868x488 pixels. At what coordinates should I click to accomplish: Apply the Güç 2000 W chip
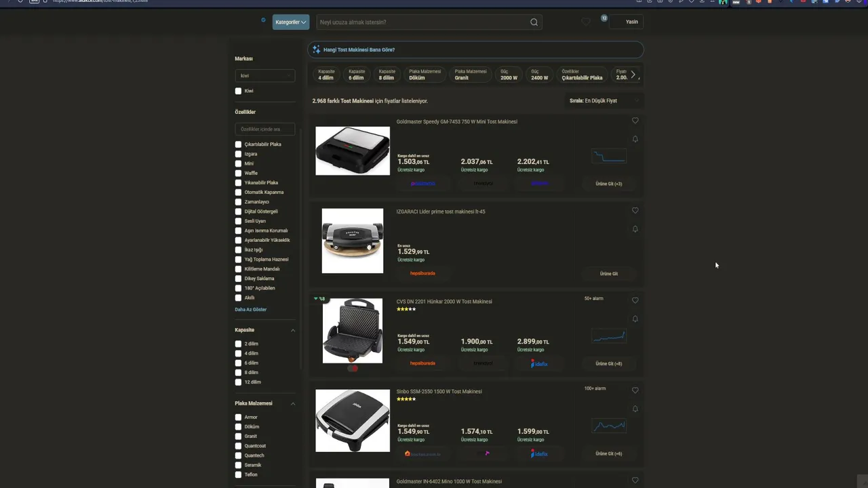click(x=509, y=75)
